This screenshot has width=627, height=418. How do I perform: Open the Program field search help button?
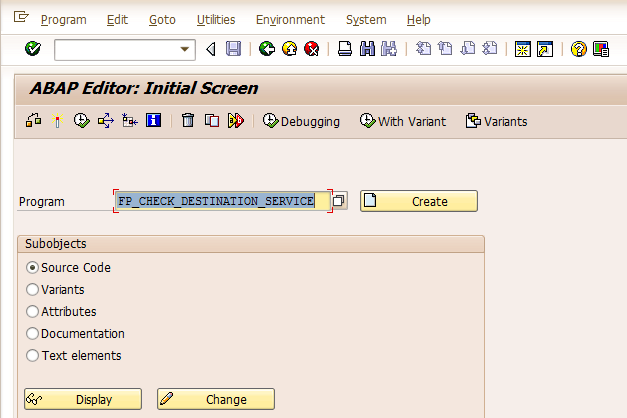[x=339, y=201]
